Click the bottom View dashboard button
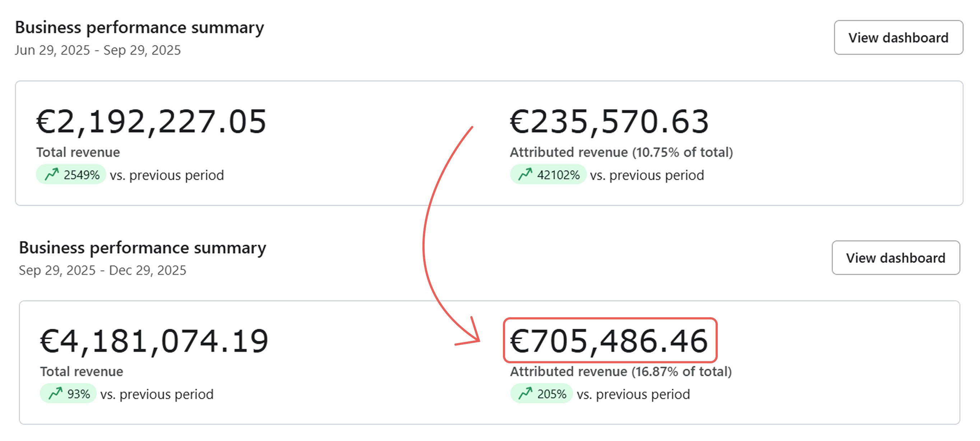The width and height of the screenshot is (980, 441). (x=895, y=258)
